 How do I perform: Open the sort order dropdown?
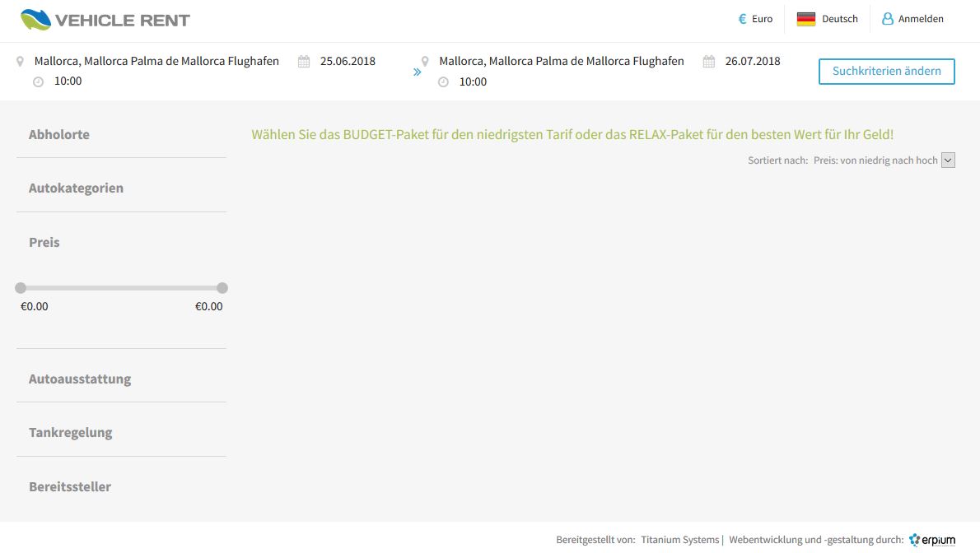click(947, 160)
